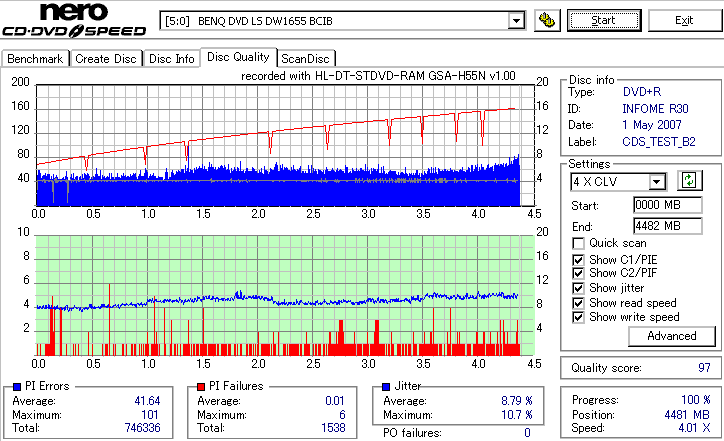
Task: Disable Show write speed checkbox
Action: [x=578, y=317]
